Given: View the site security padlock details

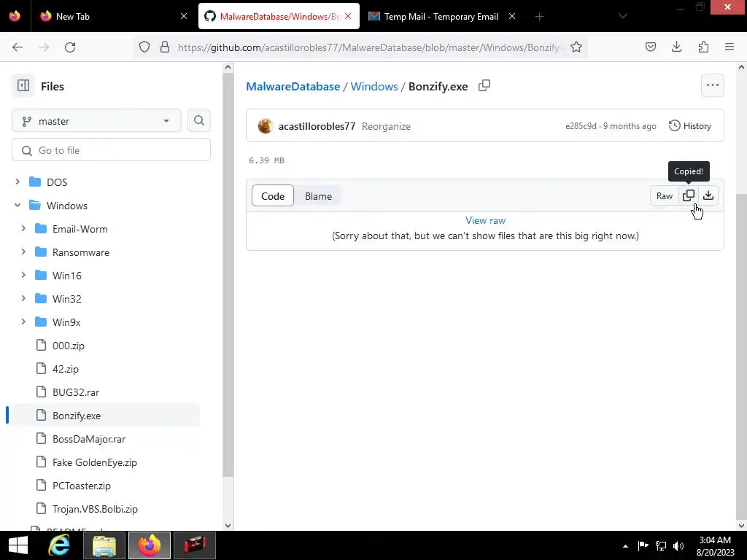Looking at the screenshot, I should pos(165,47).
